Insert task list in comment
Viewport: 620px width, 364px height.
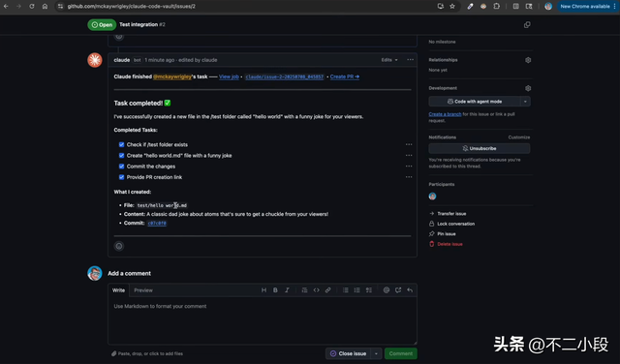(369, 290)
